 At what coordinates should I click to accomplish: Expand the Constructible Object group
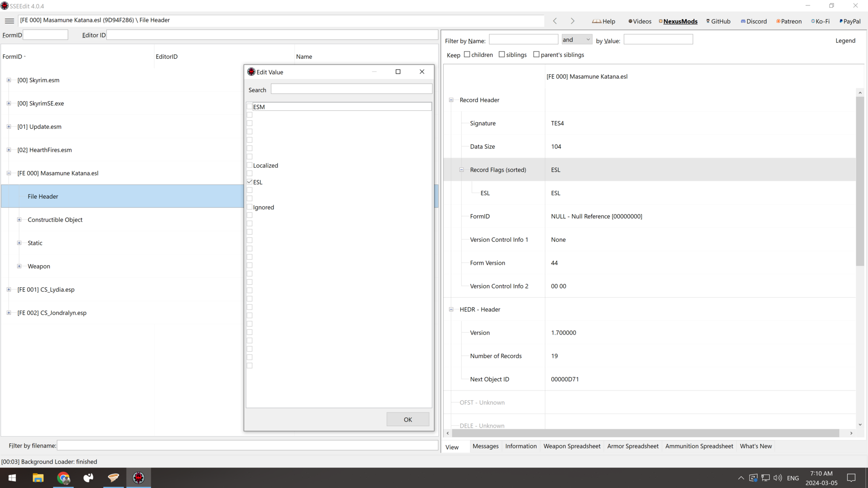19,220
